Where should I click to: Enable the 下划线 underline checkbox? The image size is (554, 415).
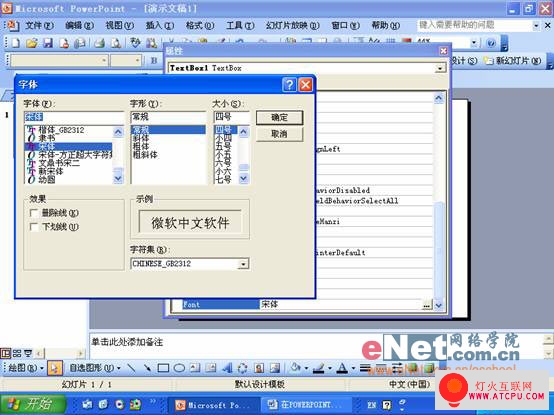34,227
